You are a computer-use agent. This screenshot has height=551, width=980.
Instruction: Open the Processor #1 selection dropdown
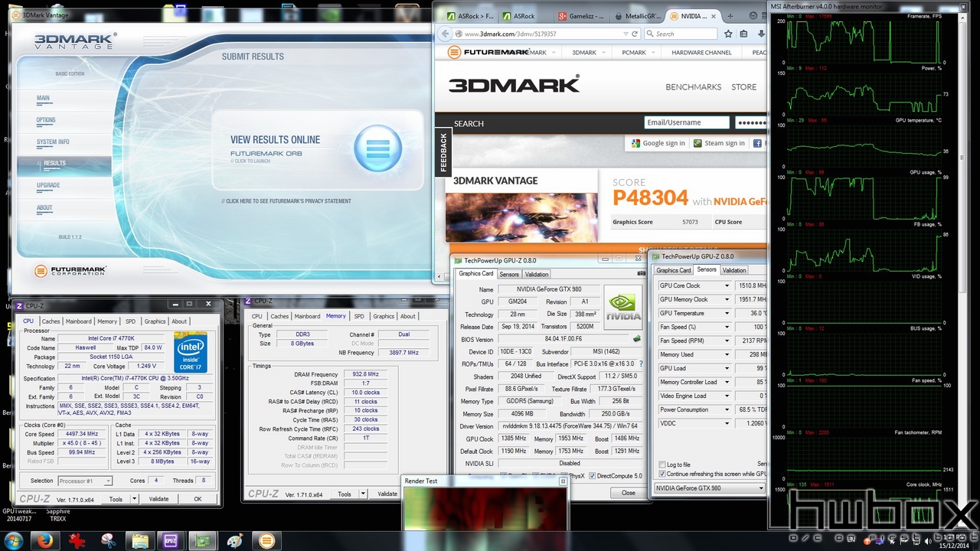tap(86, 481)
